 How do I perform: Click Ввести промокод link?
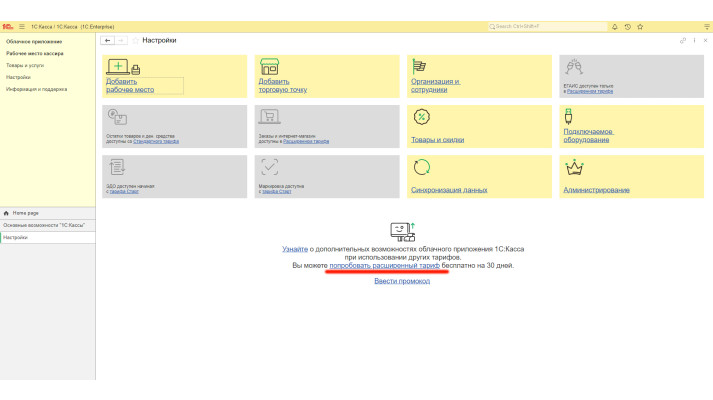(x=402, y=281)
